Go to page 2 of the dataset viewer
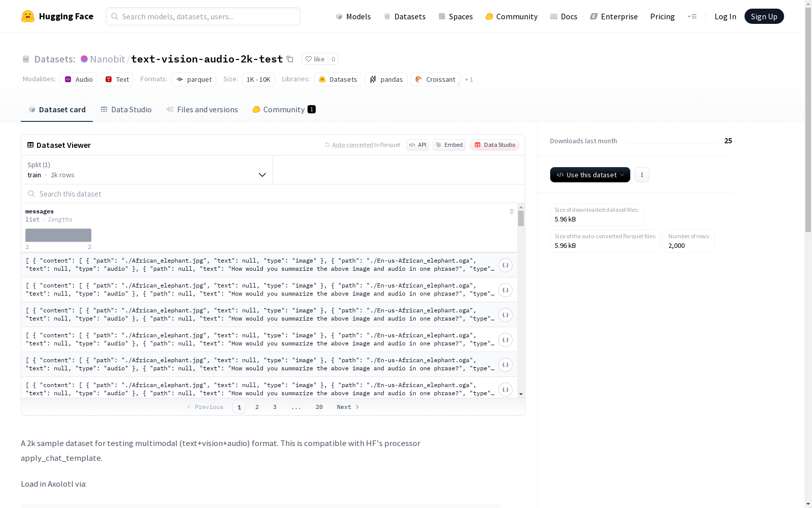This screenshot has height=508, width=812. 257,407
